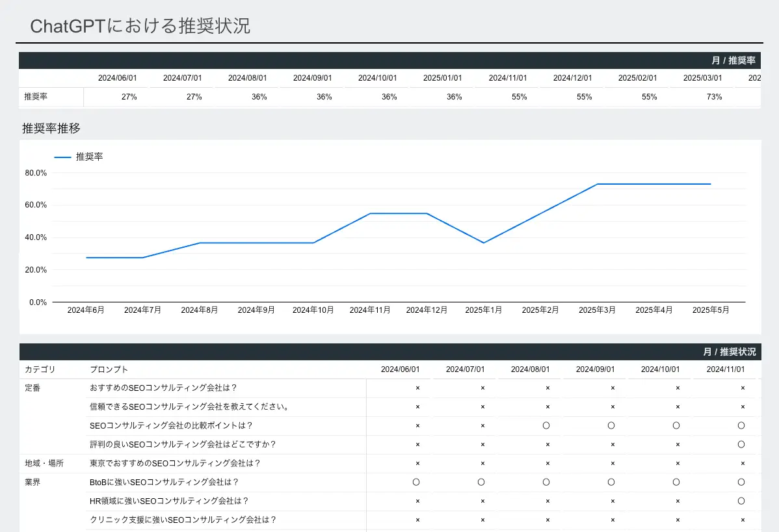
Task: Click the 2024/06/01 circle in the BtoB row
Action: [x=416, y=483]
